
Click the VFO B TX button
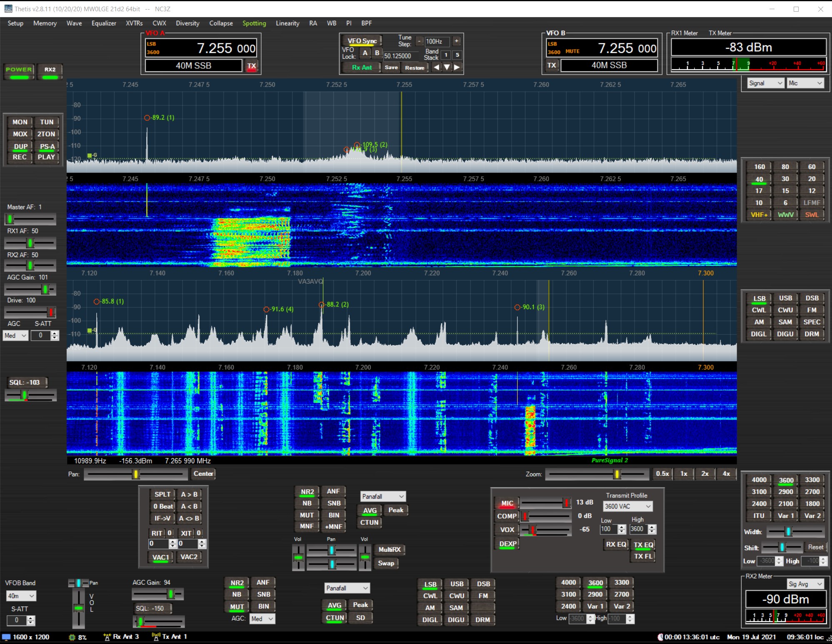pyautogui.click(x=552, y=65)
